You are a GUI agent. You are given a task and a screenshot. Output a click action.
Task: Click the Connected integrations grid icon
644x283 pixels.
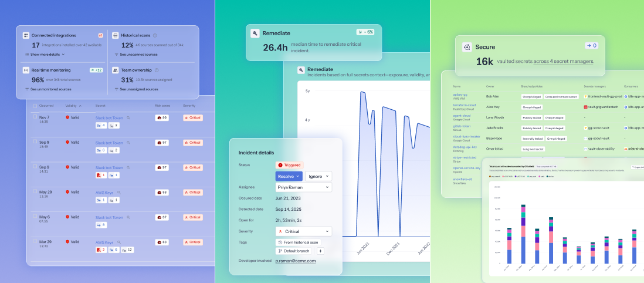[26, 35]
